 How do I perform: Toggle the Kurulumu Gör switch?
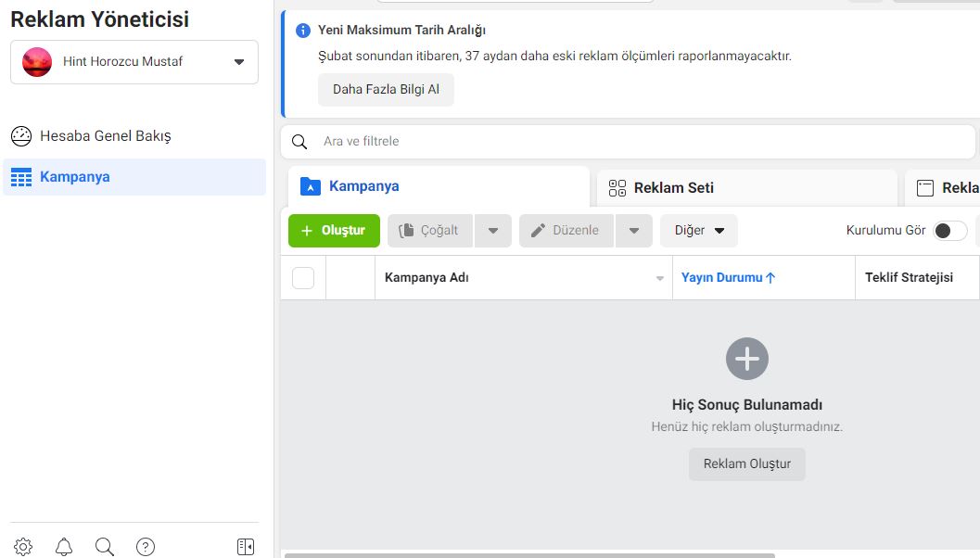pyautogui.click(x=949, y=231)
